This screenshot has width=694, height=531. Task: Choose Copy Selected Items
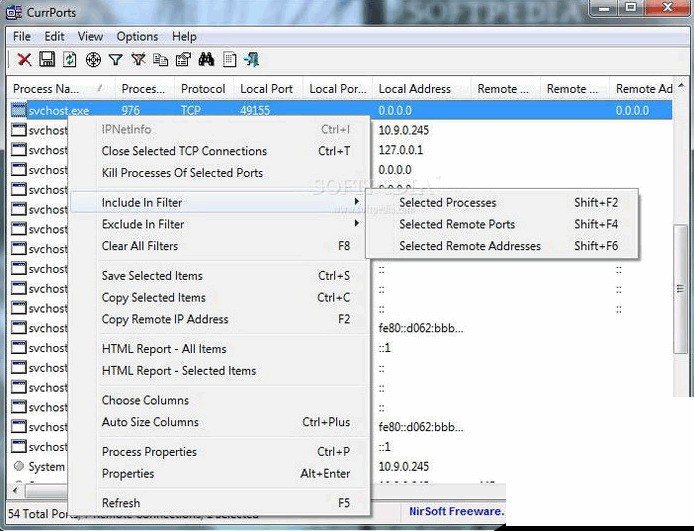pos(220,297)
